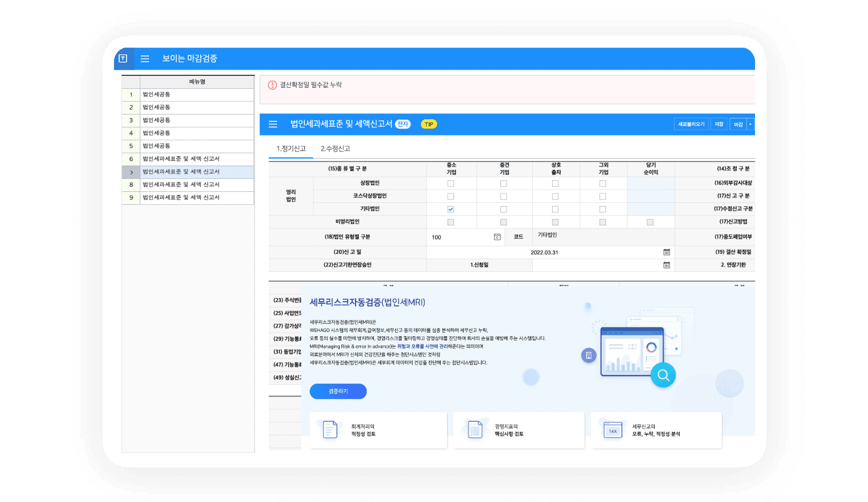Open the code lookup icon in 법인 유형별 구분 field
The height and width of the screenshot is (502, 868).
pos(497,237)
